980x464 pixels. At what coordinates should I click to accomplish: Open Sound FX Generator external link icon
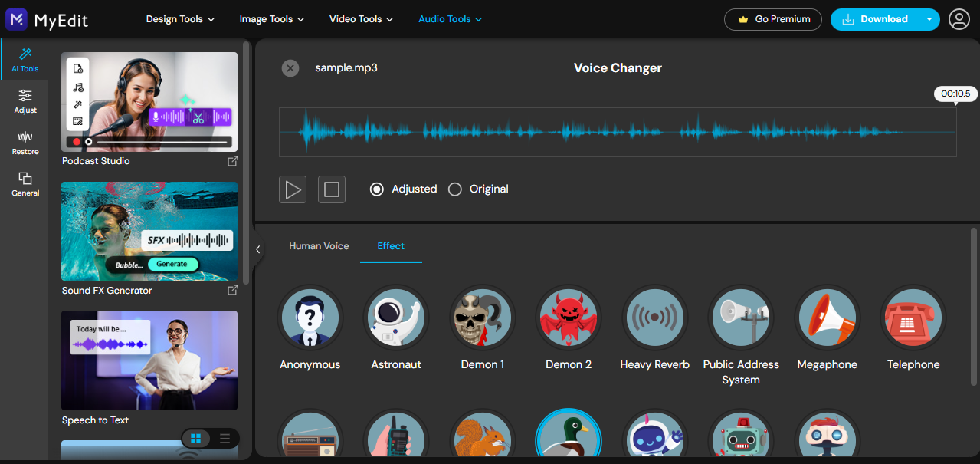232,291
